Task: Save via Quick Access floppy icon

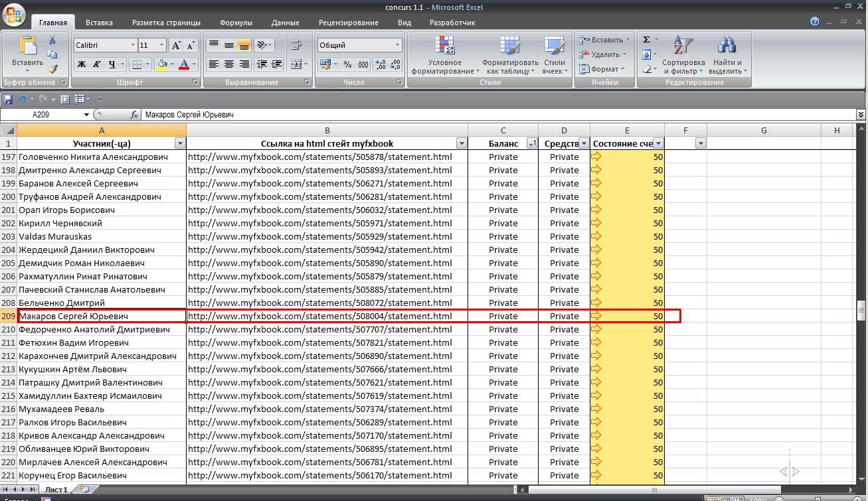Action: point(8,100)
